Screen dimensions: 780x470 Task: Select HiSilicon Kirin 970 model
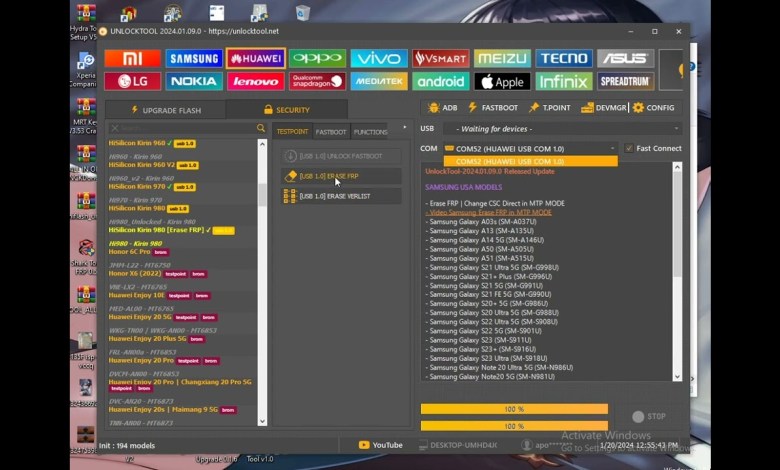click(x=152, y=187)
